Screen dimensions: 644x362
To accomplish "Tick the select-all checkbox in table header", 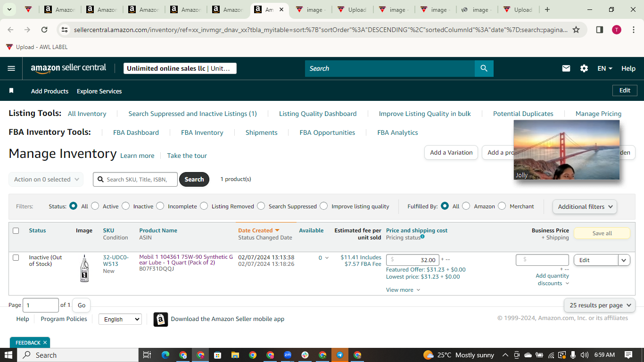I will point(16,230).
